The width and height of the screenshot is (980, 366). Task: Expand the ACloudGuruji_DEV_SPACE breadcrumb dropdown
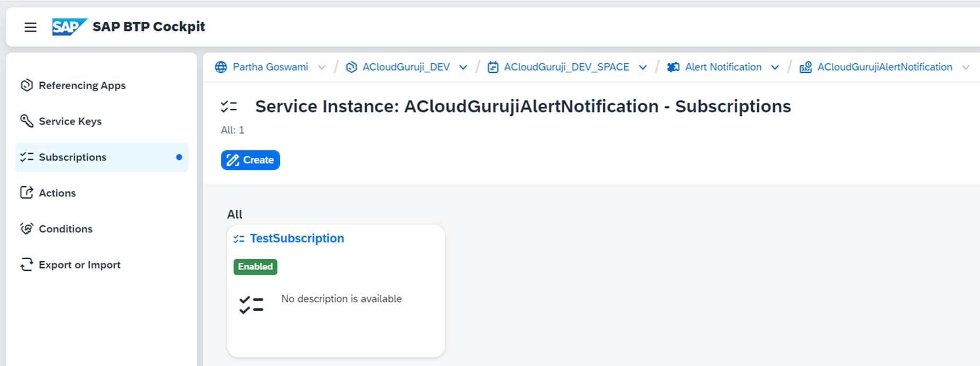point(643,67)
